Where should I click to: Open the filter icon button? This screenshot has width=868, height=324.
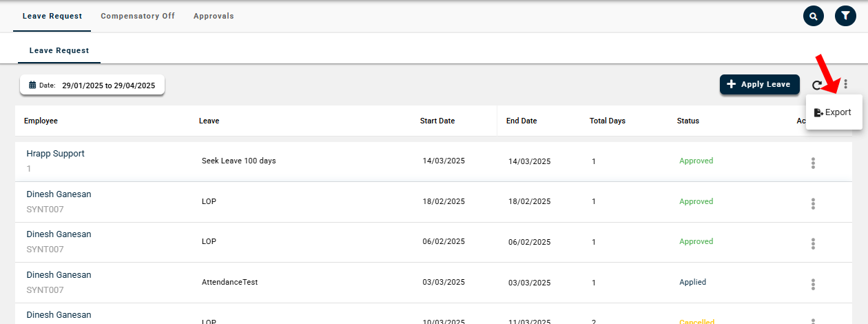[x=845, y=16]
